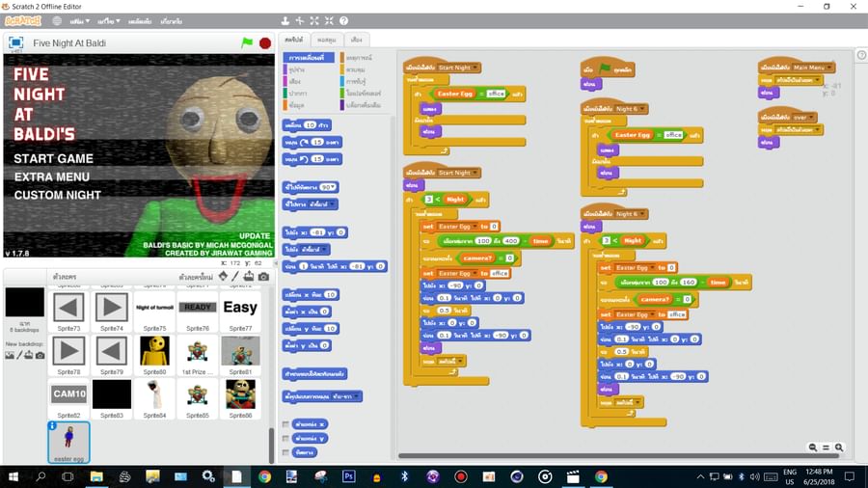The width and height of the screenshot is (868, 488).
Task: Select the CAM10 Sprite82 thumbnail
Action: tap(68, 398)
